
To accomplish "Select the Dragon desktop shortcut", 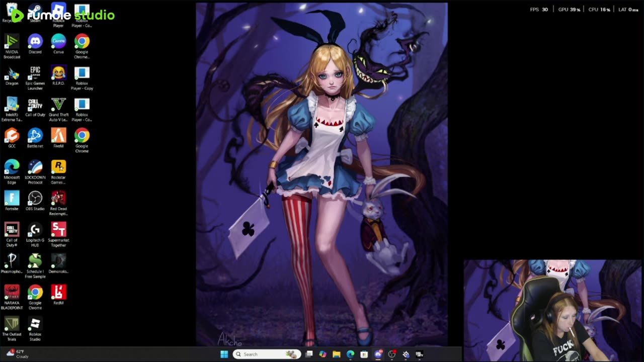I will pyautogui.click(x=12, y=75).
